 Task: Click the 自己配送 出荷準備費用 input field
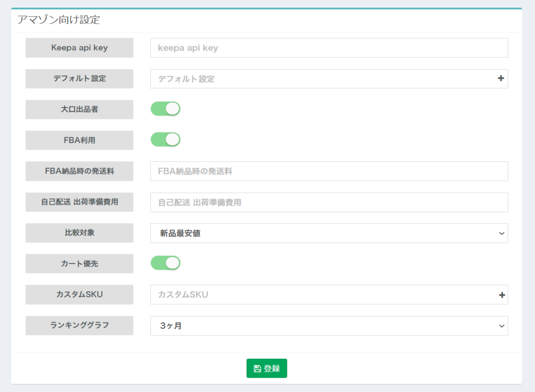click(329, 203)
